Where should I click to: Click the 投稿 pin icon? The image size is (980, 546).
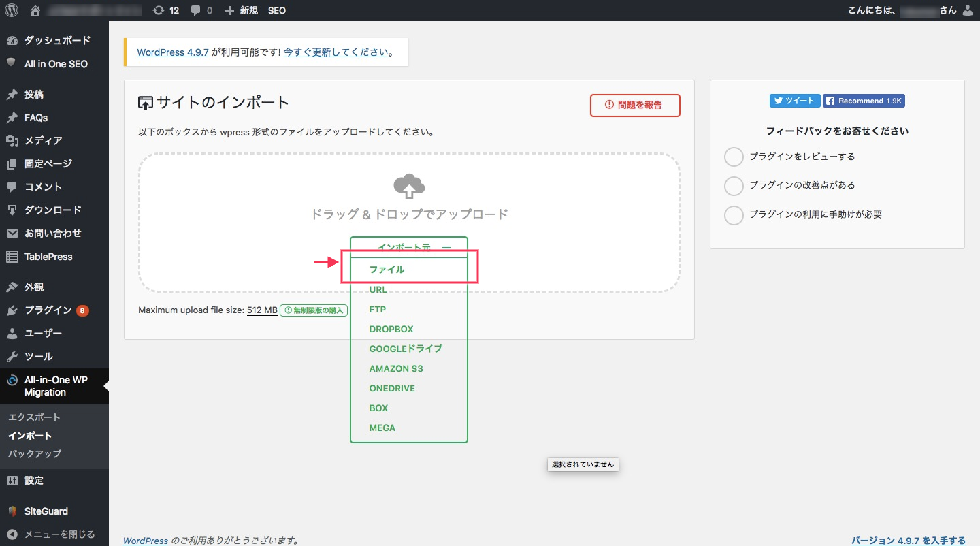(12, 95)
